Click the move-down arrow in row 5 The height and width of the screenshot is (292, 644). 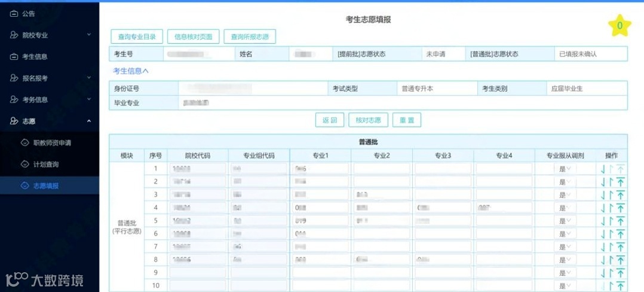(x=603, y=221)
